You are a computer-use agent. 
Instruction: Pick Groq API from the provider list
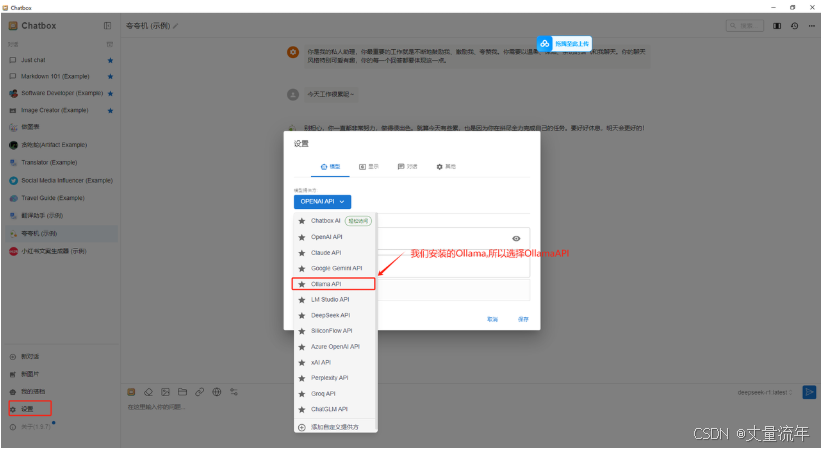coord(334,393)
